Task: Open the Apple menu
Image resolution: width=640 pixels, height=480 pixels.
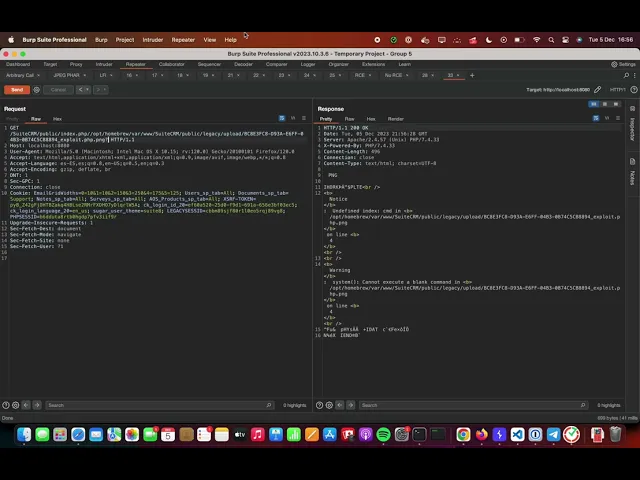Action: click(x=11, y=40)
